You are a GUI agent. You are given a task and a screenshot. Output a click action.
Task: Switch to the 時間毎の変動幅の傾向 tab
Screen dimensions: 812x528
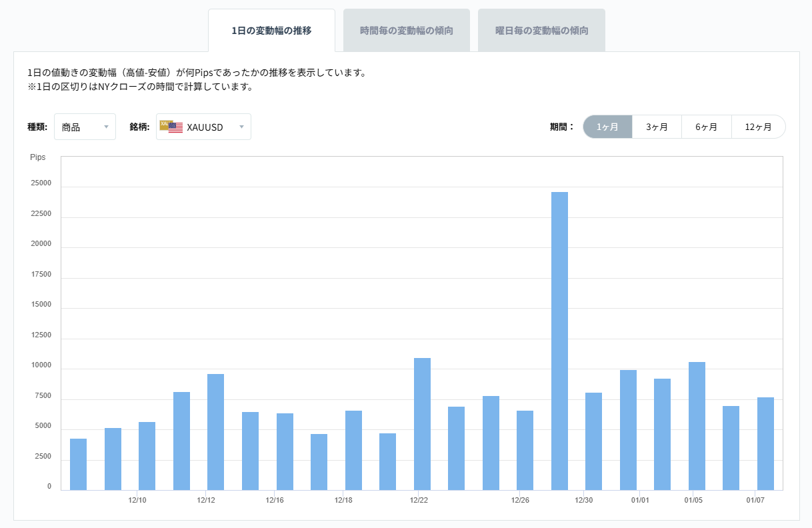407,29
